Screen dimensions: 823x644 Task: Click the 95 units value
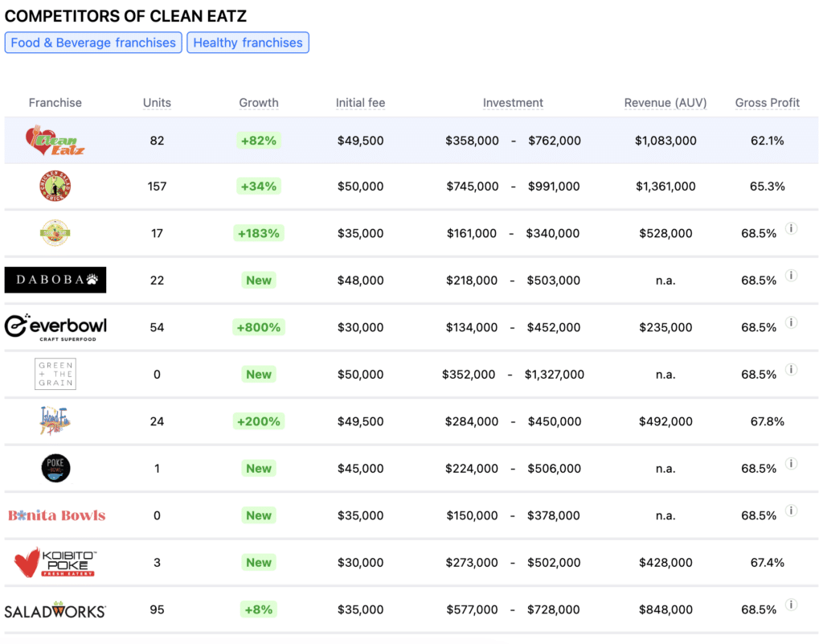[x=157, y=610]
